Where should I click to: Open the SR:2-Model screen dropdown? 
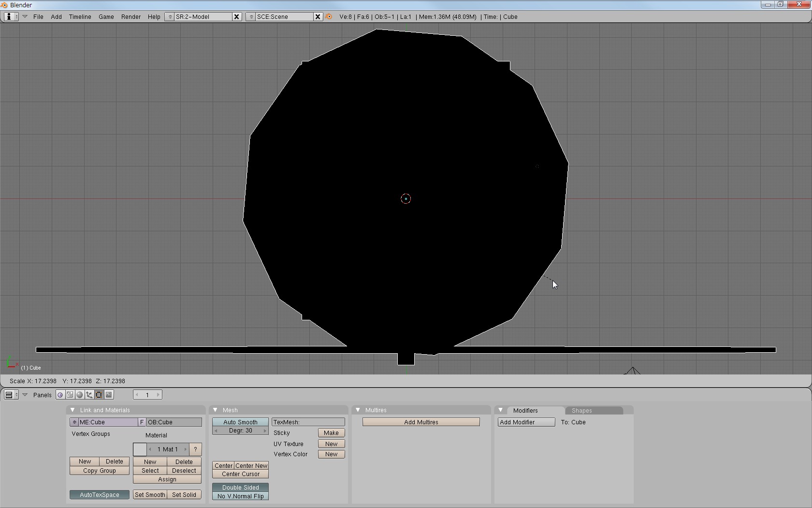pyautogui.click(x=170, y=16)
